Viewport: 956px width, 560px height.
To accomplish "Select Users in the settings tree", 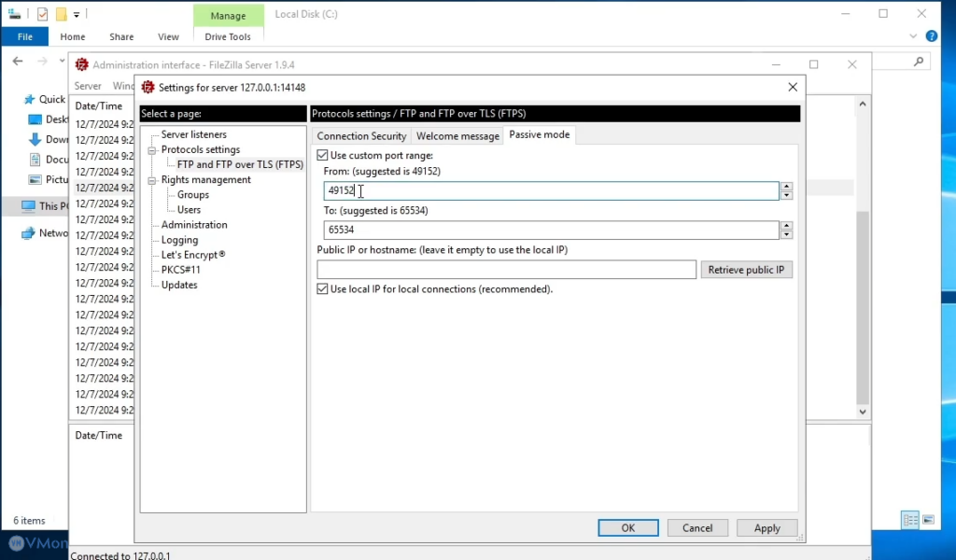I will tap(189, 210).
